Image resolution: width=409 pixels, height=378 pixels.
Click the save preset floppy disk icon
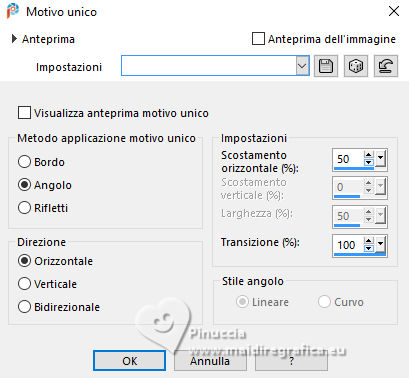pos(326,66)
